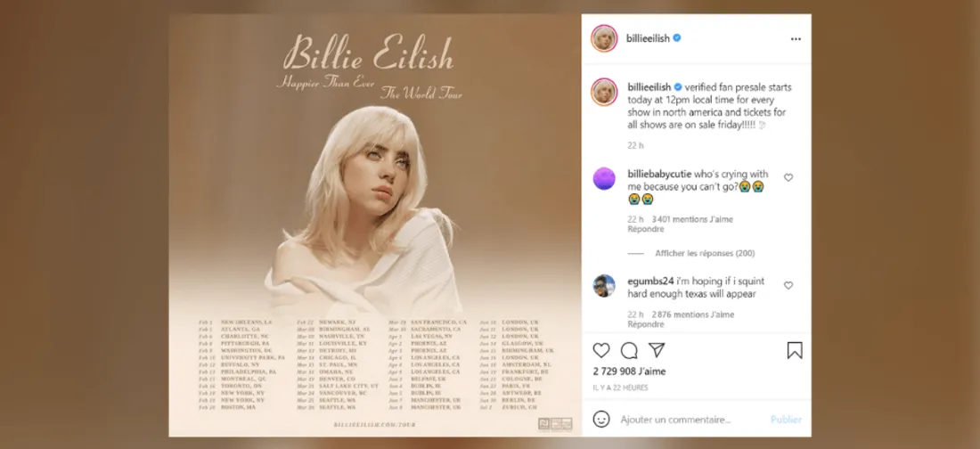Click egumbs24's profile avatar
Screen dimensions: 980x449
(604, 286)
